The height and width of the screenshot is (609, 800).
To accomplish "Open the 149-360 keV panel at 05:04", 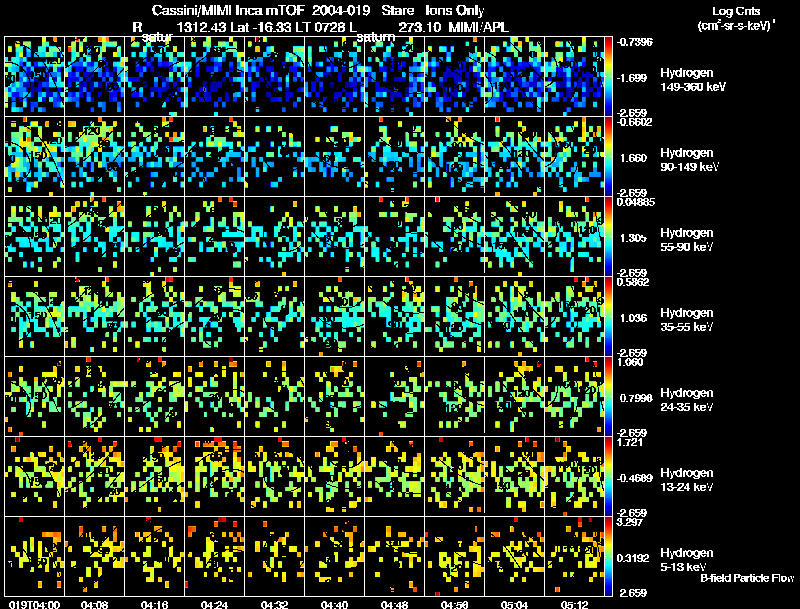I will coord(514,77).
